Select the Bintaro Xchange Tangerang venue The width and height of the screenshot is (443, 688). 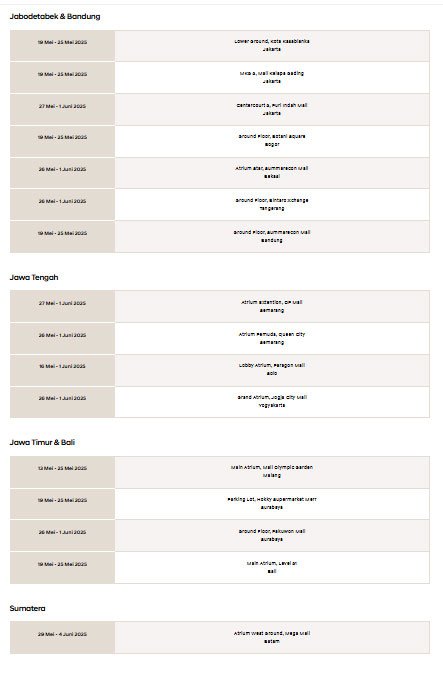point(272,205)
